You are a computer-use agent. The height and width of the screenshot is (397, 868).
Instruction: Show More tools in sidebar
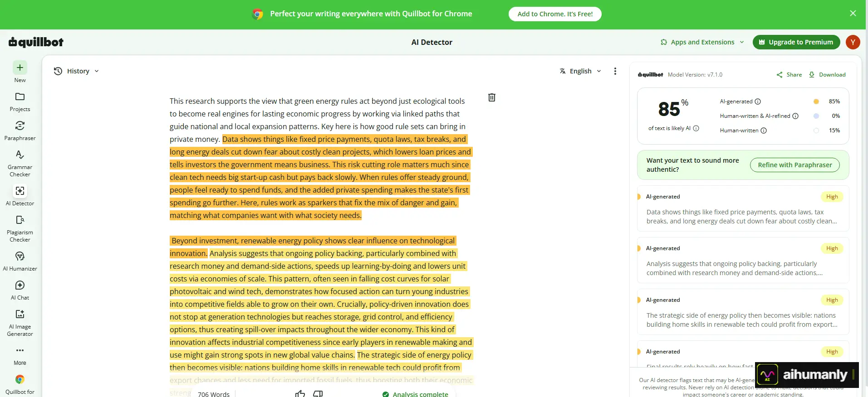[x=20, y=356]
